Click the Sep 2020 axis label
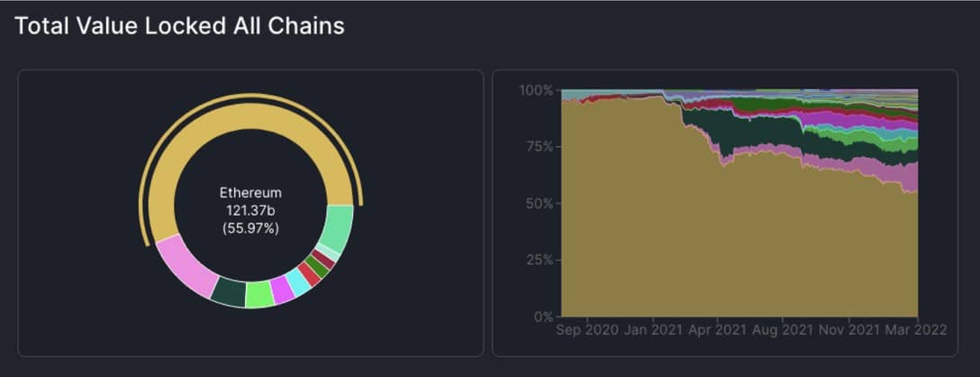The image size is (980, 377). (587, 330)
